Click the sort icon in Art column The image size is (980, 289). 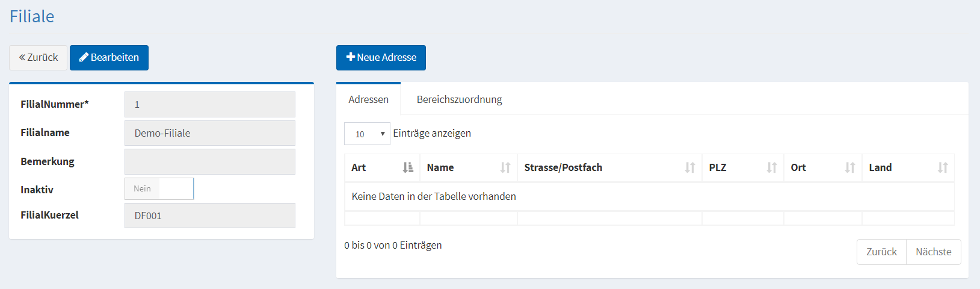click(408, 167)
